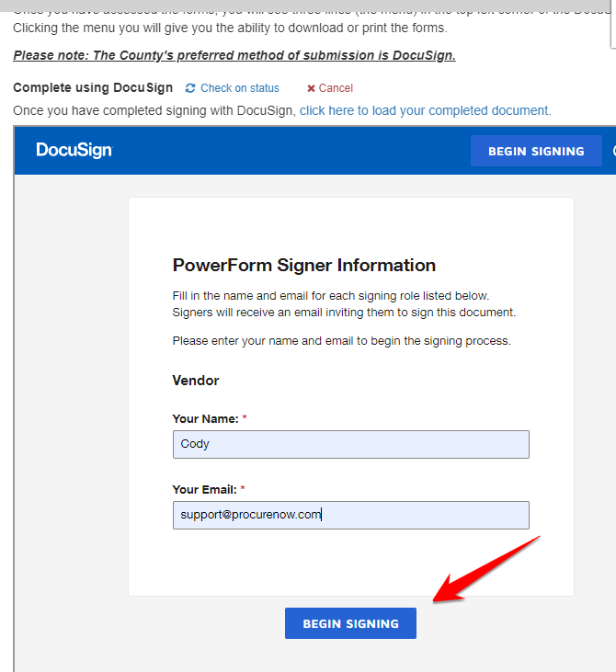Click the partially visible icon at header's right edge
Viewport: 616px width, 672px height.
612,151
